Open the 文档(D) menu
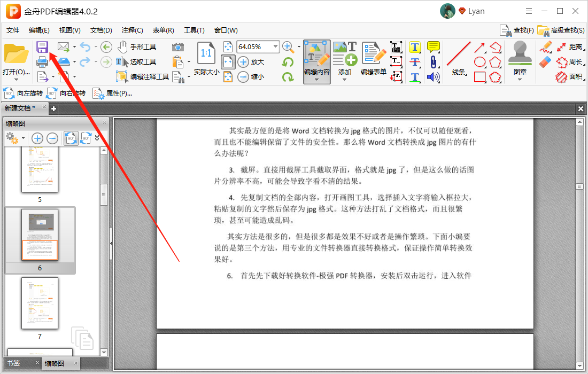The width and height of the screenshot is (588, 374). tap(101, 30)
